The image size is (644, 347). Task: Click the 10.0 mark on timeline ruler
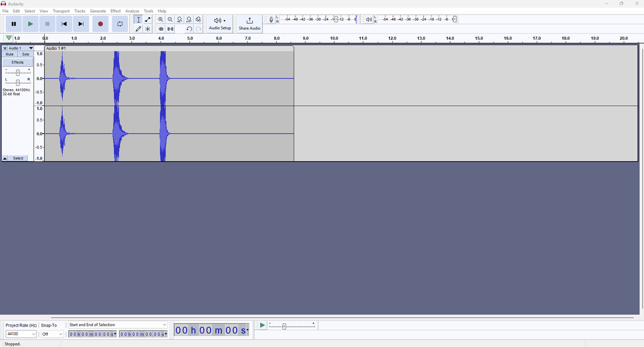[x=334, y=39]
